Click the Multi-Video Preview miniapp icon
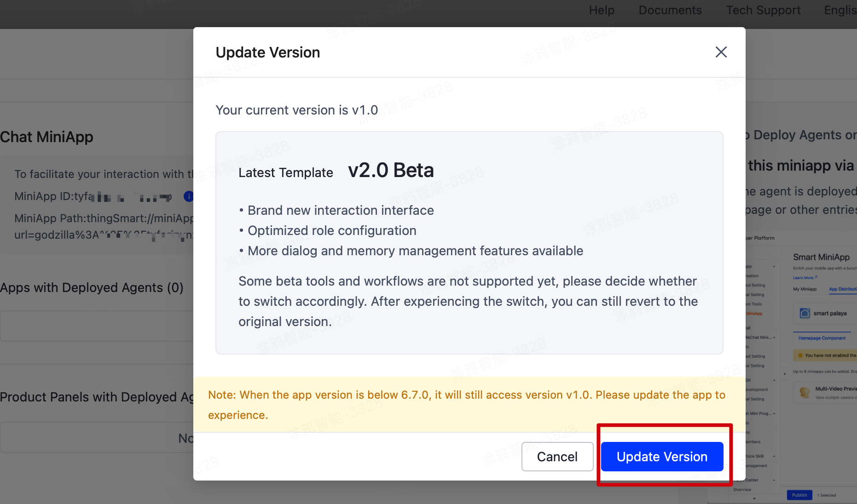857x504 pixels. pyautogui.click(x=805, y=393)
